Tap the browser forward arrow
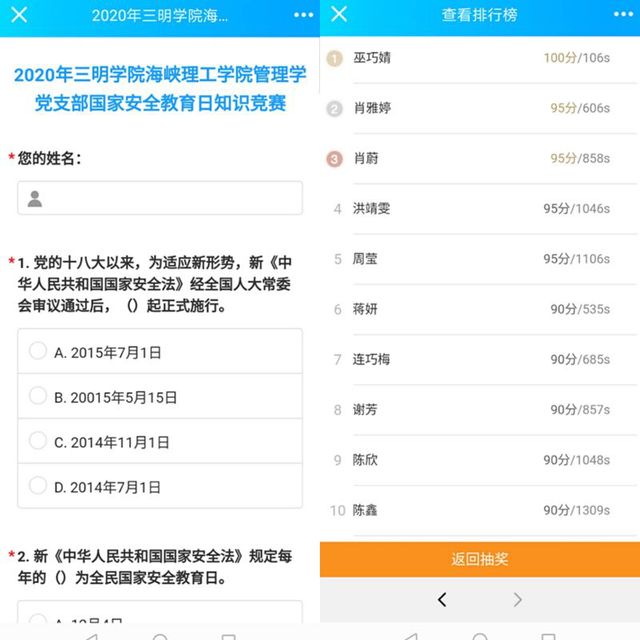The image size is (640, 640). [517, 599]
